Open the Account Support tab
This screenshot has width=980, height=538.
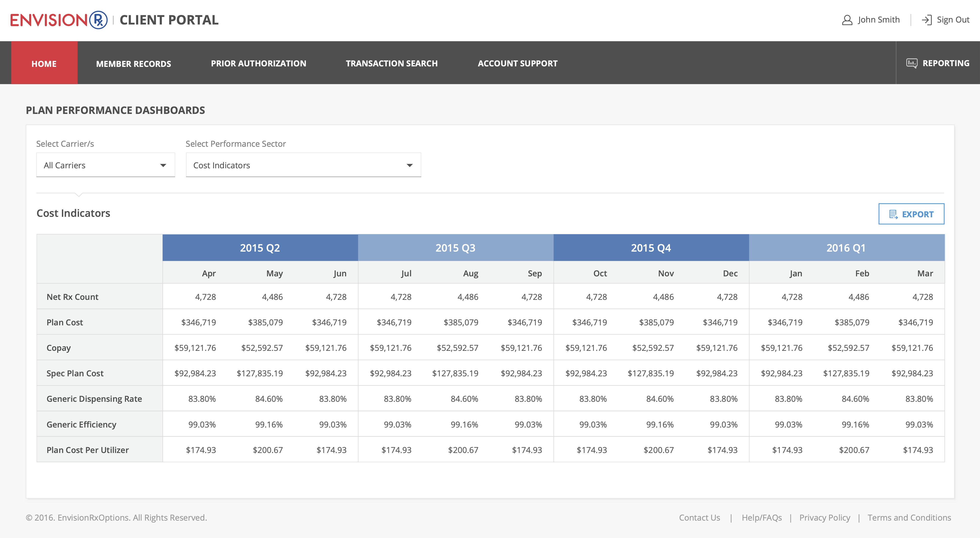click(x=517, y=63)
